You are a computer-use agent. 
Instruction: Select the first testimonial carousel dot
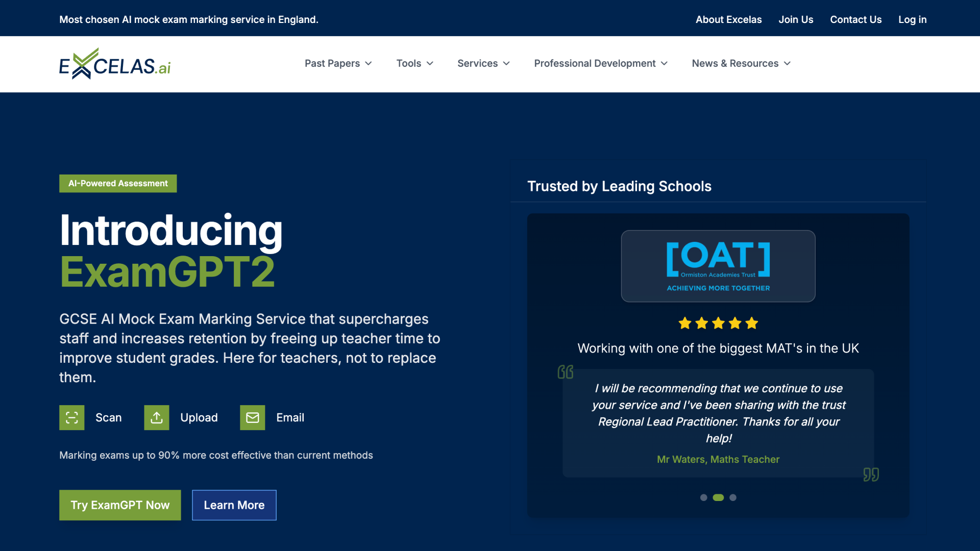[x=704, y=497]
